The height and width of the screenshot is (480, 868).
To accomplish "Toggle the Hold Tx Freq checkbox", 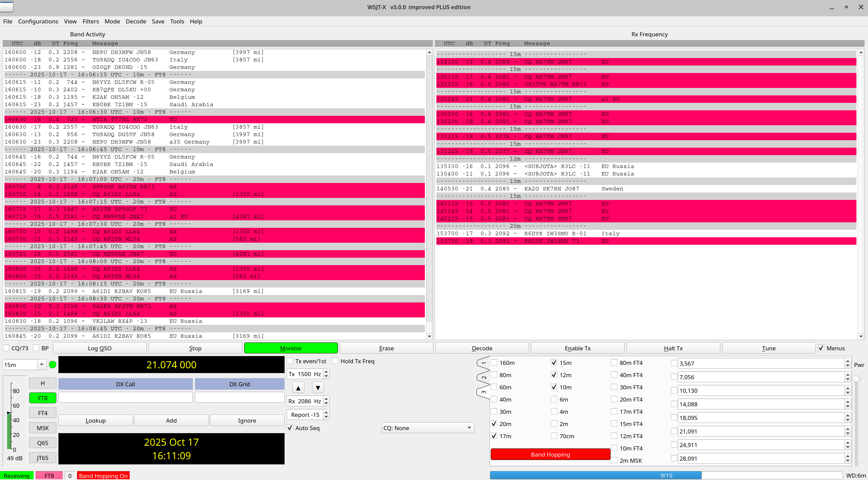I will pyautogui.click(x=335, y=361).
